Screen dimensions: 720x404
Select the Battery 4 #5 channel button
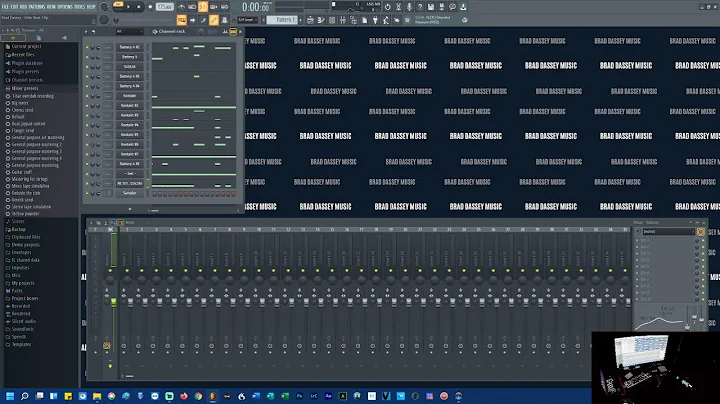pyautogui.click(x=129, y=163)
